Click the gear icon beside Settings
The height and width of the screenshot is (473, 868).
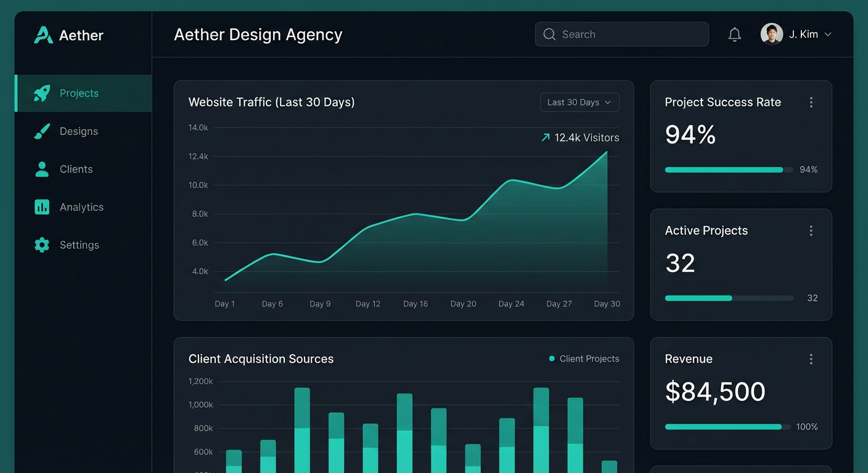point(42,245)
